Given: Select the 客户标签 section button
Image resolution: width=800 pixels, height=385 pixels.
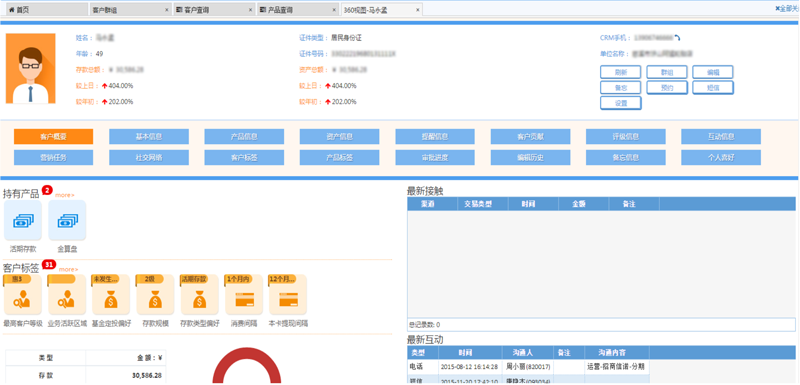Looking at the screenshot, I should point(244,158).
